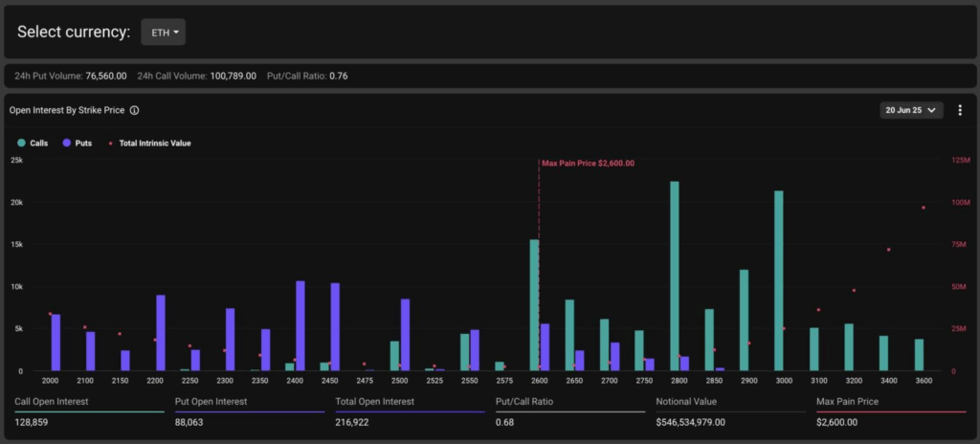
Task: Click the Max Pain Price $2,600.00 marker label
Action: (x=588, y=164)
